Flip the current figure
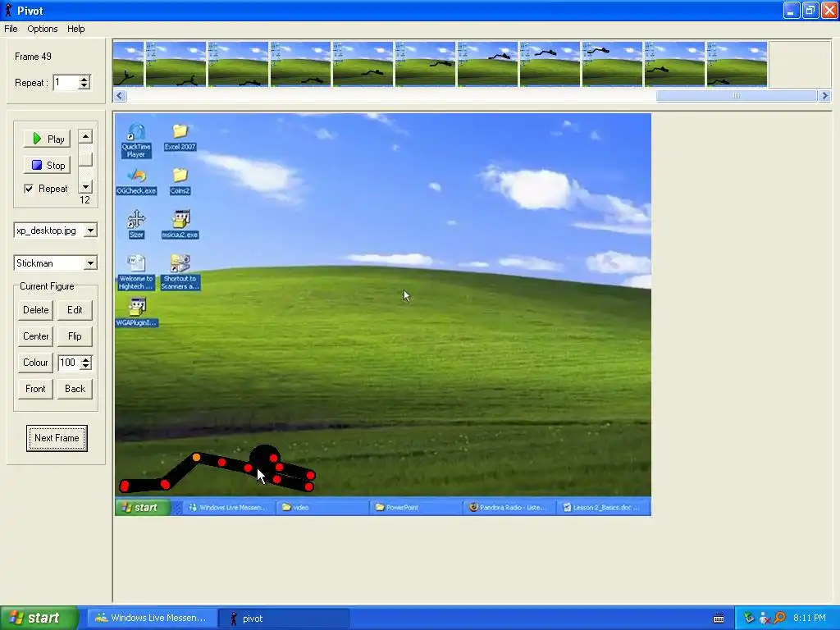This screenshot has height=630, width=840. click(x=75, y=336)
